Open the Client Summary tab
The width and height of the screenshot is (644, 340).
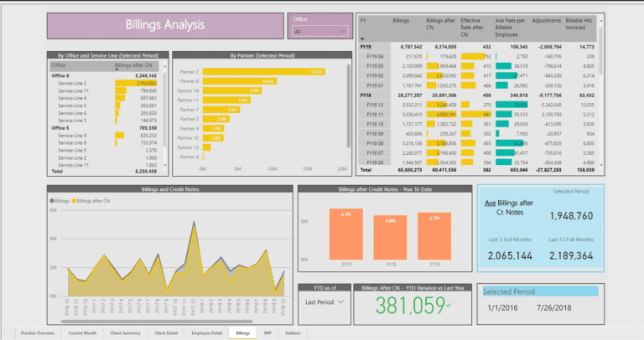pyautogui.click(x=125, y=333)
